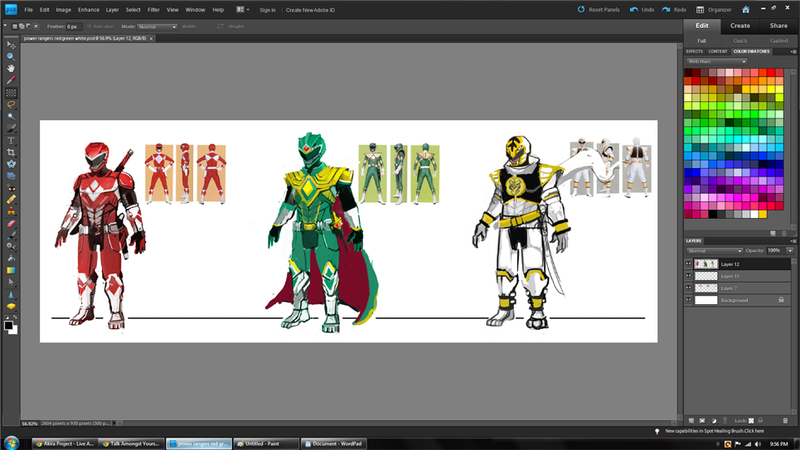Select the Move tool
The width and height of the screenshot is (800, 450).
point(11,45)
